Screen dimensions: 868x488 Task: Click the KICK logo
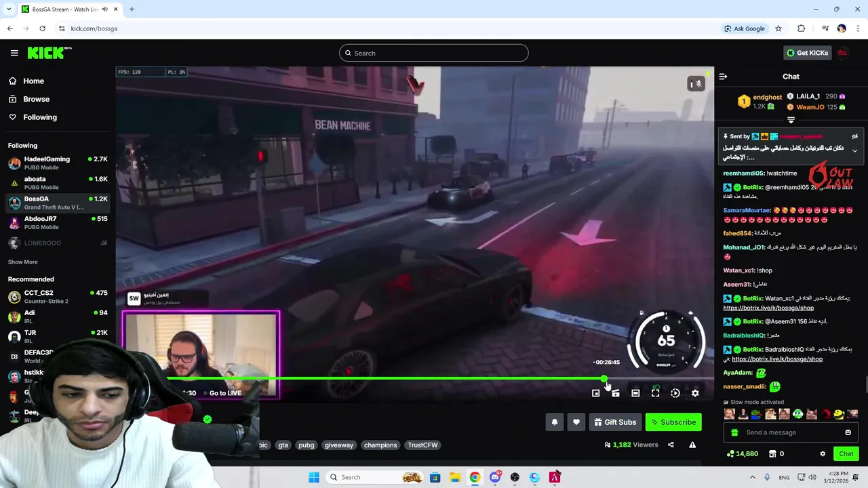point(50,53)
